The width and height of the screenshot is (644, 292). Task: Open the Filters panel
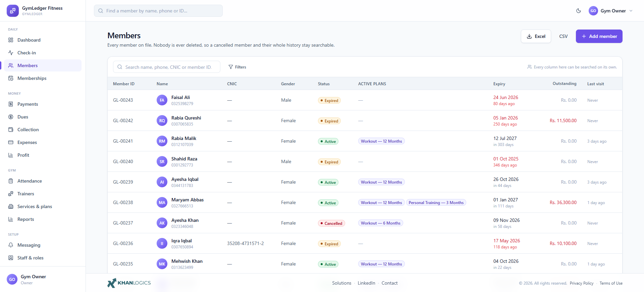point(237,67)
